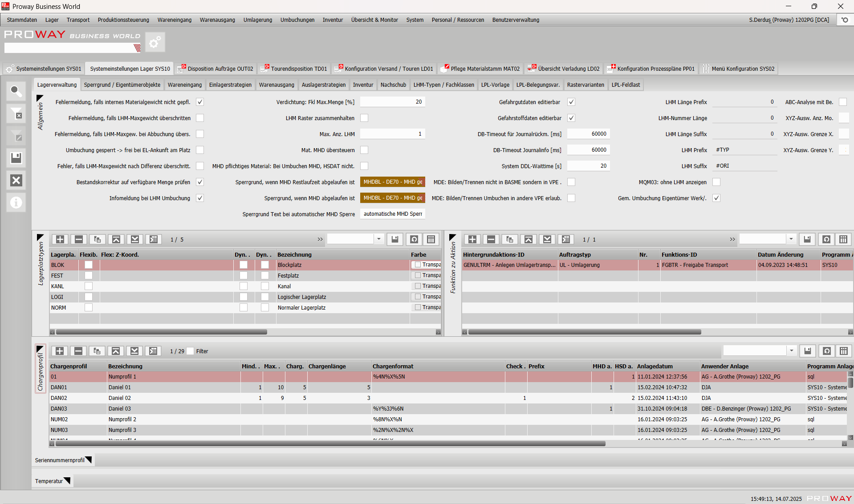Add new row in Lagerplatztypen table

60,239
